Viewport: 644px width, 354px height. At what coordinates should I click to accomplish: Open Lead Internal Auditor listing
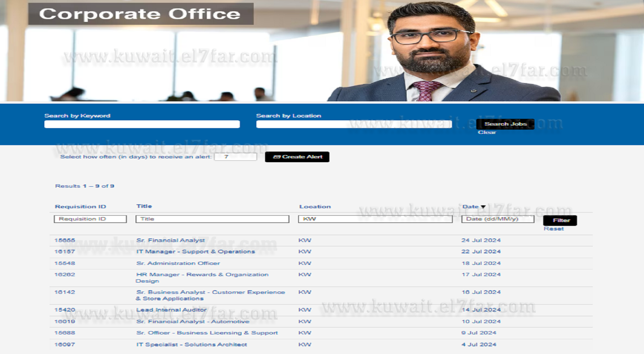(x=171, y=310)
